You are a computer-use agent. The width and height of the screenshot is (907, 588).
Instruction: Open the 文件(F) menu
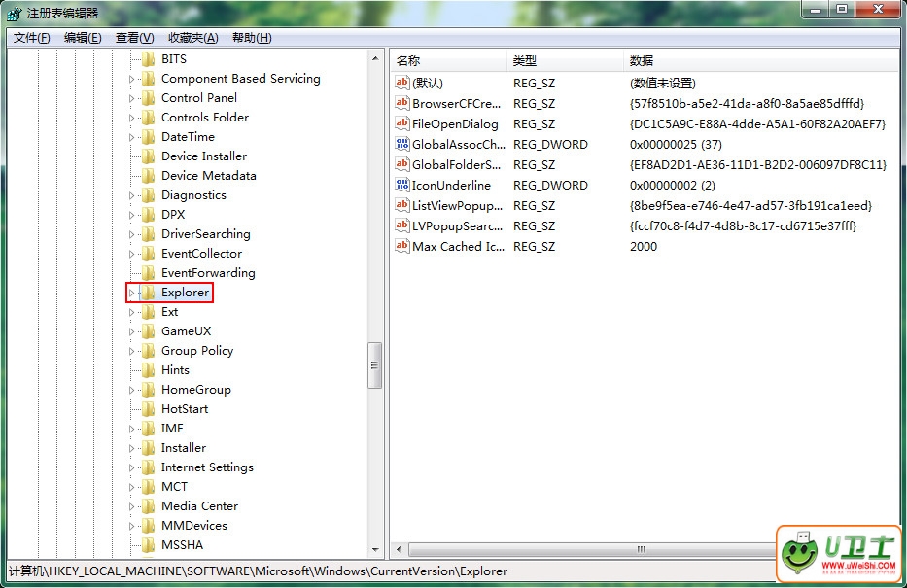coord(31,38)
